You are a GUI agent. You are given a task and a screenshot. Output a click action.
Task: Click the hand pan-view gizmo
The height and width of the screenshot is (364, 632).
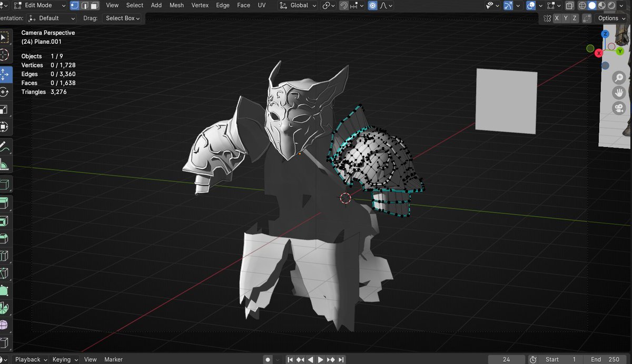618,93
